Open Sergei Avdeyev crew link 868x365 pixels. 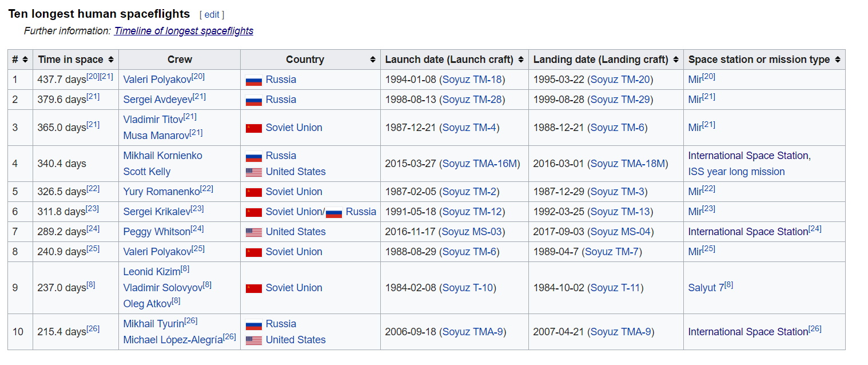point(158,100)
